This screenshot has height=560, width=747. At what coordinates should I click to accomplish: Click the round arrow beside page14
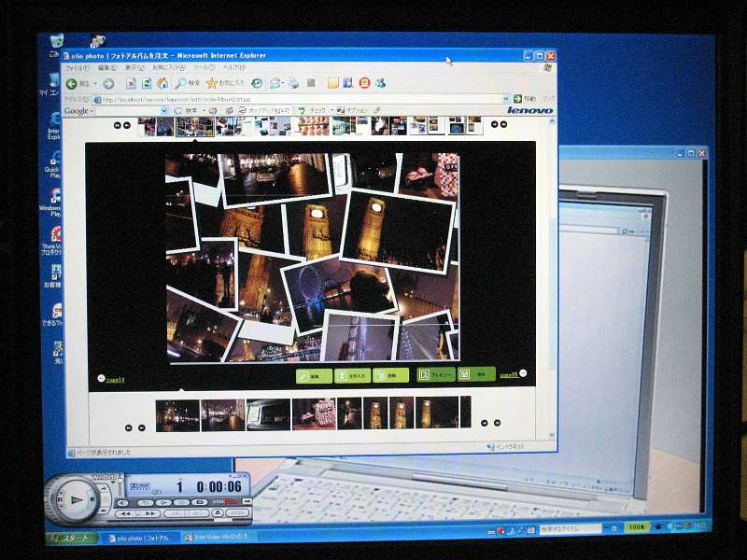point(101,378)
